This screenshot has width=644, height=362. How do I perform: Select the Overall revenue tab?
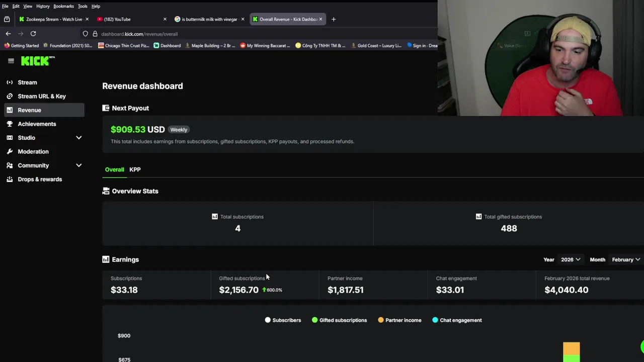114,169
